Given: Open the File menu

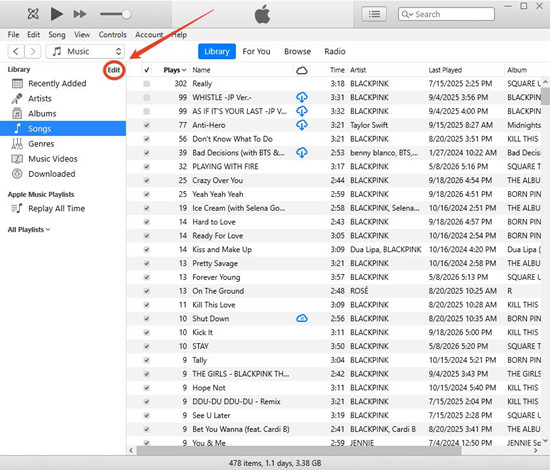Looking at the screenshot, I should coord(13,35).
